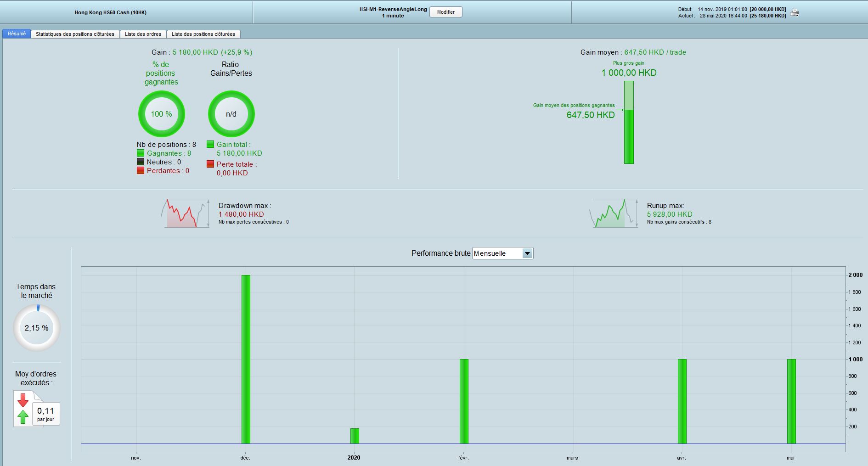Click the Temps dans le marché label
The image size is (868, 466).
coord(36,291)
